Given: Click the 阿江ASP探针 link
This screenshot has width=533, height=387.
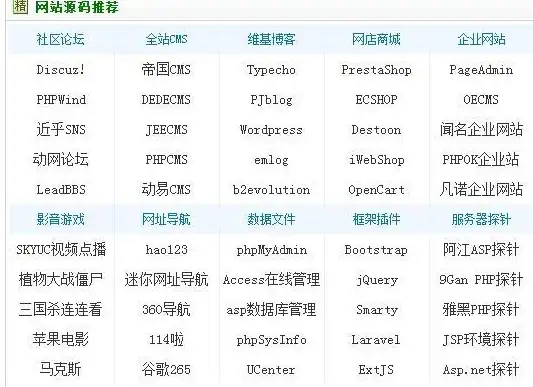Looking at the screenshot, I should pos(481,250).
